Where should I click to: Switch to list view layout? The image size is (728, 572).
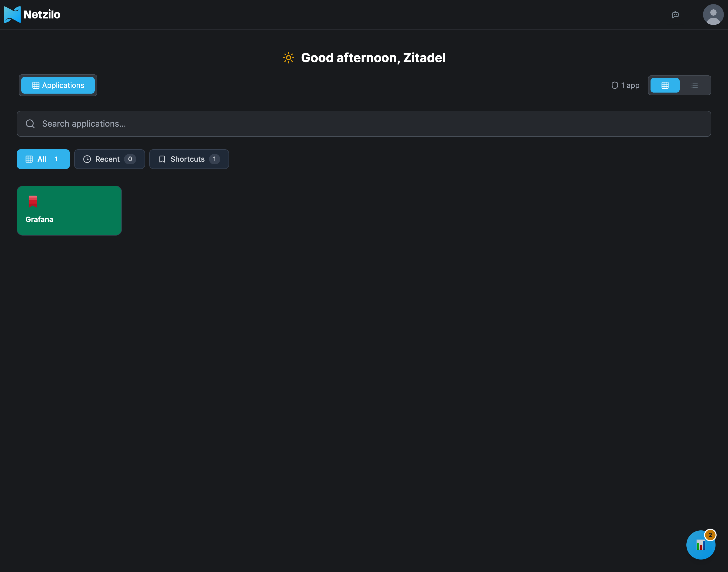pyautogui.click(x=694, y=85)
